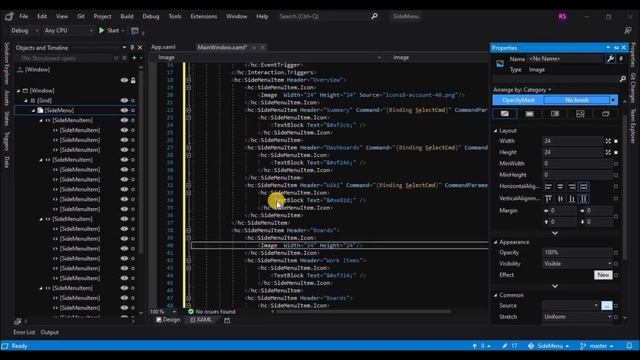Swap design and XAML panes icon
Screen dimensions: 640x360
coord(227,320)
